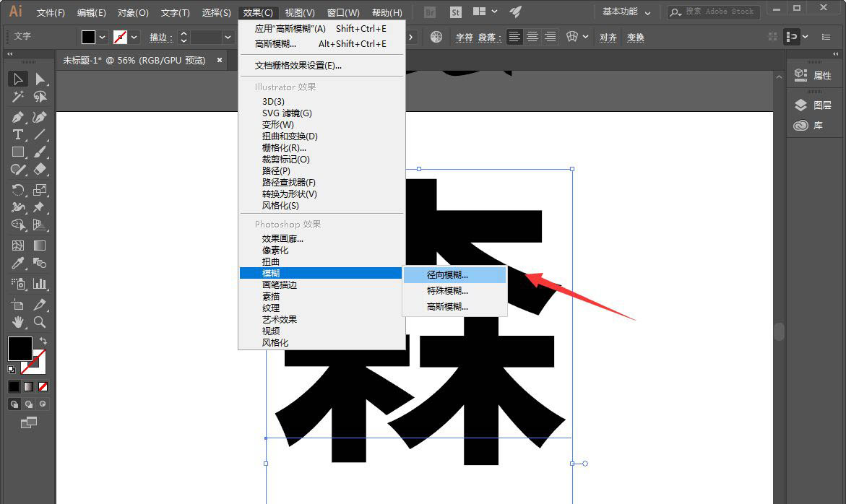Set fill type to None
846x504 pixels.
(x=43, y=386)
